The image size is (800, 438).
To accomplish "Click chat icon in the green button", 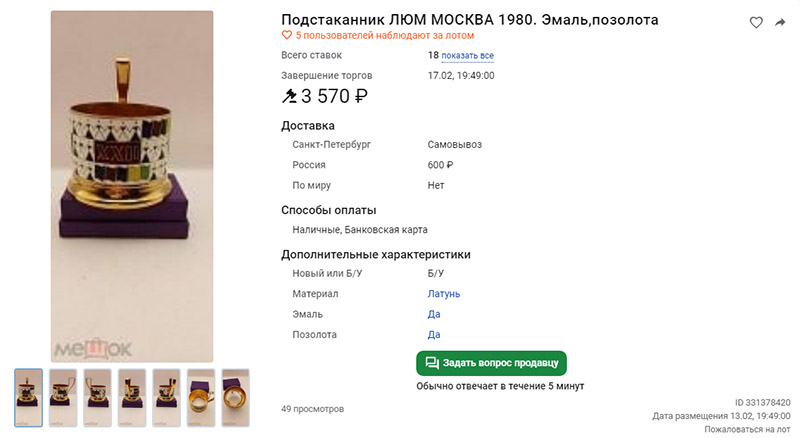I will [x=432, y=363].
